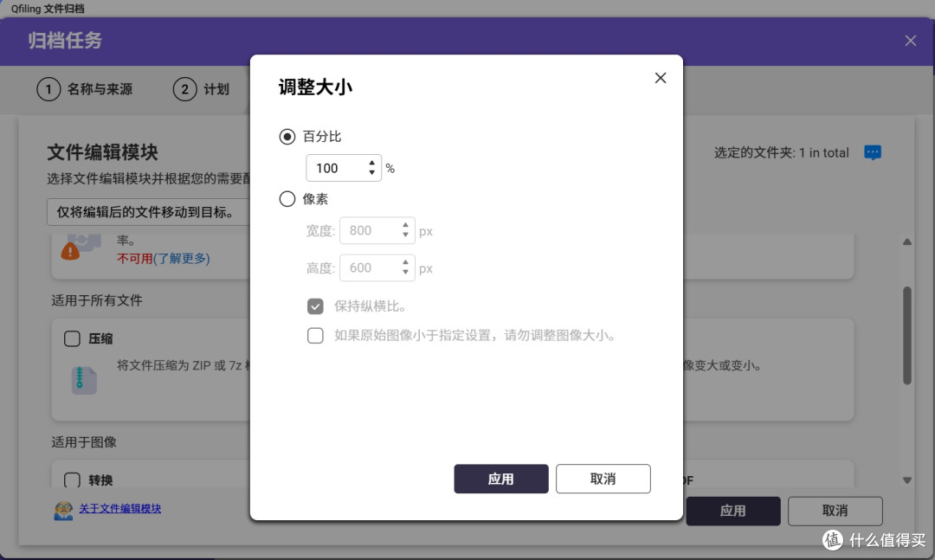Click the 适用于图像 section label
This screenshot has width=935, height=560.
click(x=83, y=442)
